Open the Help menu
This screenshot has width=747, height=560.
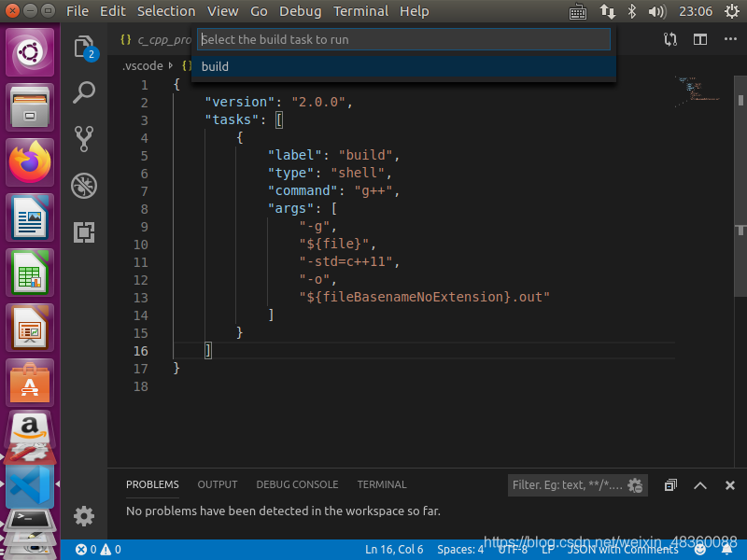click(x=414, y=11)
